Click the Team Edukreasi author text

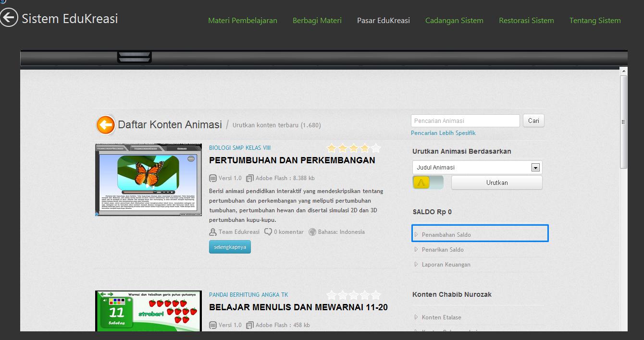pyautogui.click(x=239, y=232)
